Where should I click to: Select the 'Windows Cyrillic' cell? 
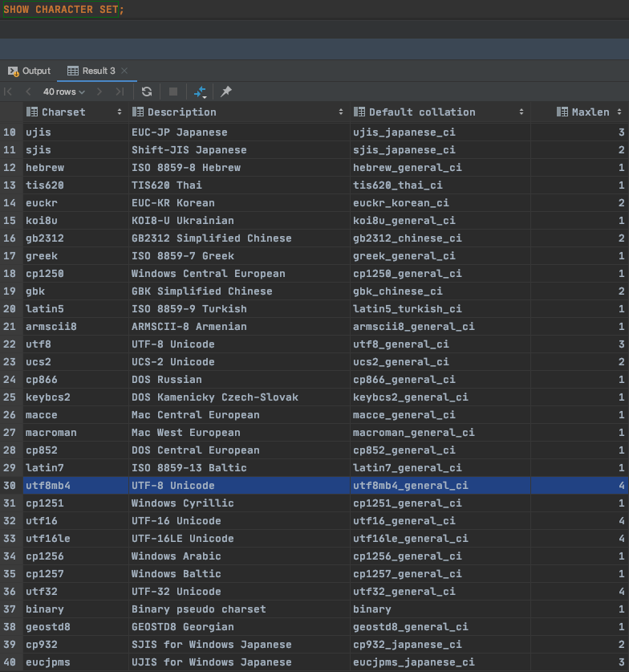coord(239,503)
